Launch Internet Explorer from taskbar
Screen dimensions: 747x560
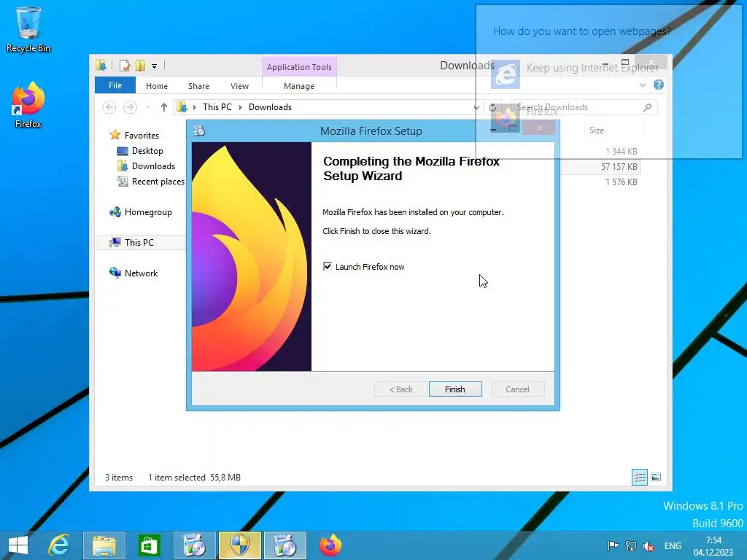click(x=59, y=545)
